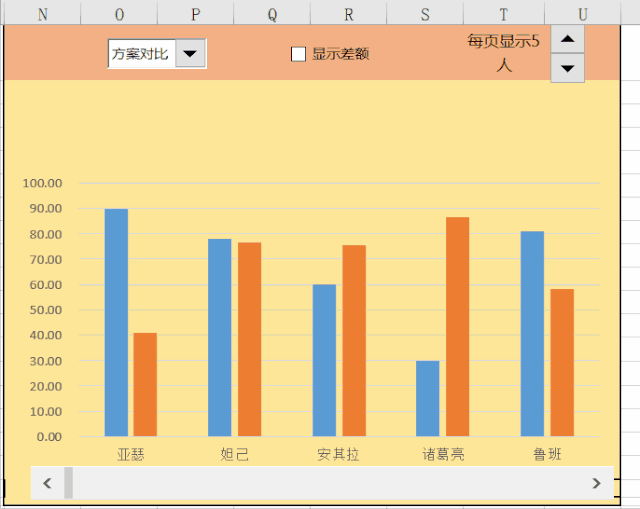The height and width of the screenshot is (509, 640).
Task: Click the orange bar for 亚瑟
Action: point(145,385)
